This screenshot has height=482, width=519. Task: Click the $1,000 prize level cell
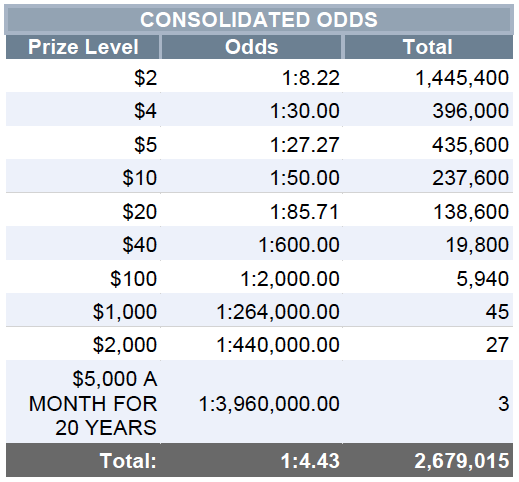click(x=83, y=311)
